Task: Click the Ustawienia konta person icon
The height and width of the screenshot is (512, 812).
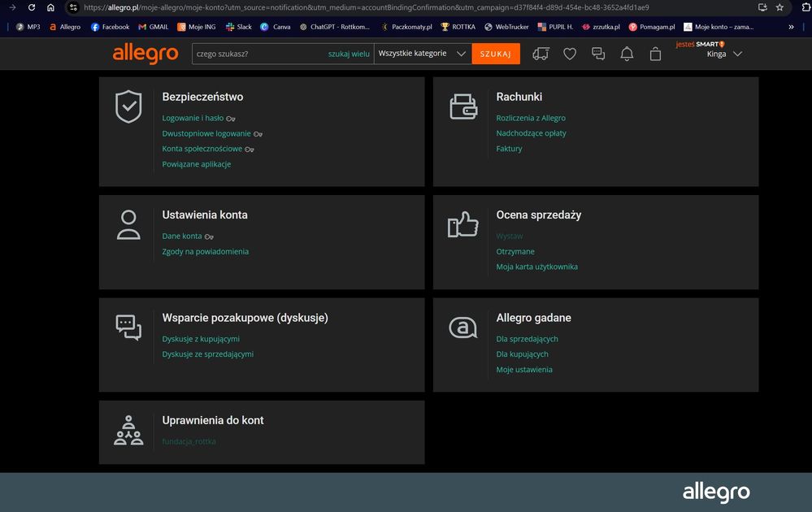Action: click(x=128, y=224)
